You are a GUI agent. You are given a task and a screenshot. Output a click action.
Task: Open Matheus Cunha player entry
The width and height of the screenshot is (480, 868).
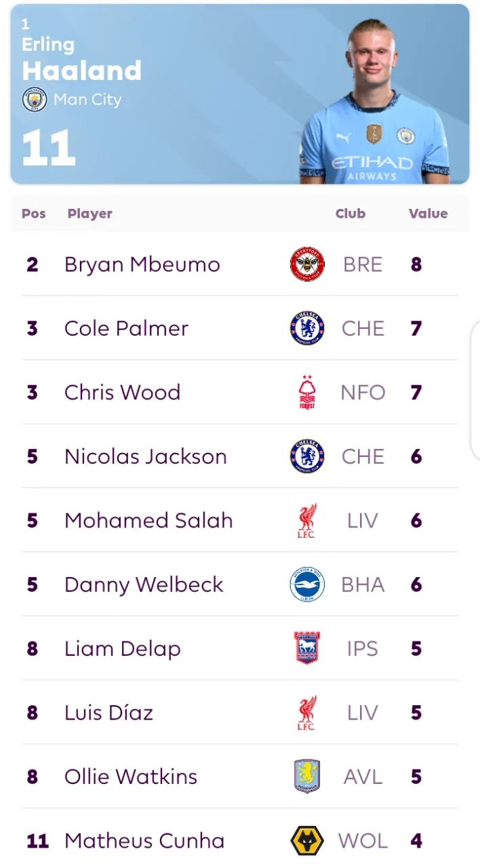pyautogui.click(x=144, y=841)
